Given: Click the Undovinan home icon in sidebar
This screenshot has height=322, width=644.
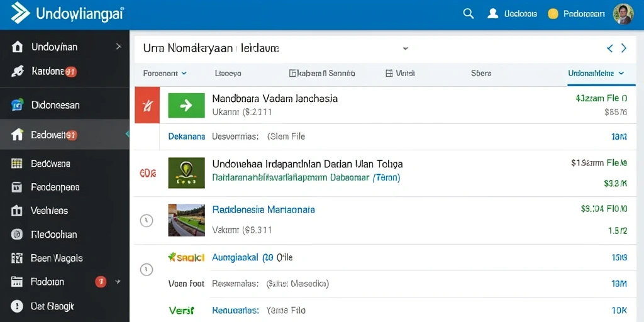Looking at the screenshot, I should pyautogui.click(x=17, y=47).
